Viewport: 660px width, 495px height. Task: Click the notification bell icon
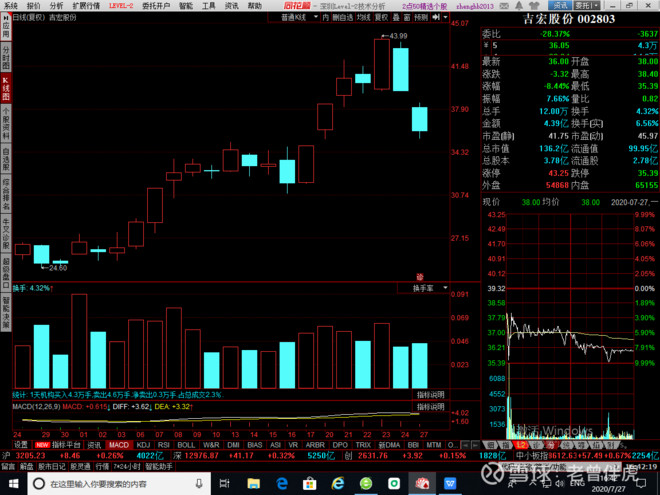point(519,5)
